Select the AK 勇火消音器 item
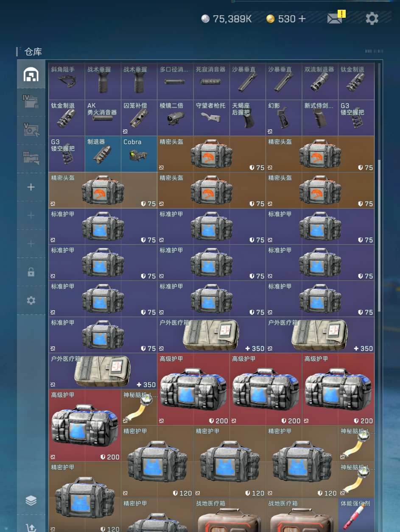The height and width of the screenshot is (532, 400). tap(103, 117)
